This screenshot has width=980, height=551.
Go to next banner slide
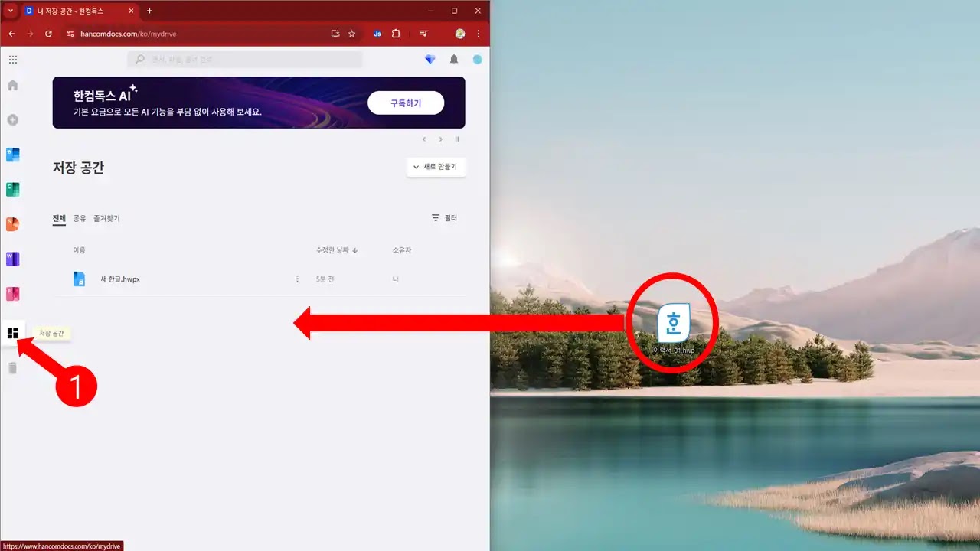coord(440,139)
